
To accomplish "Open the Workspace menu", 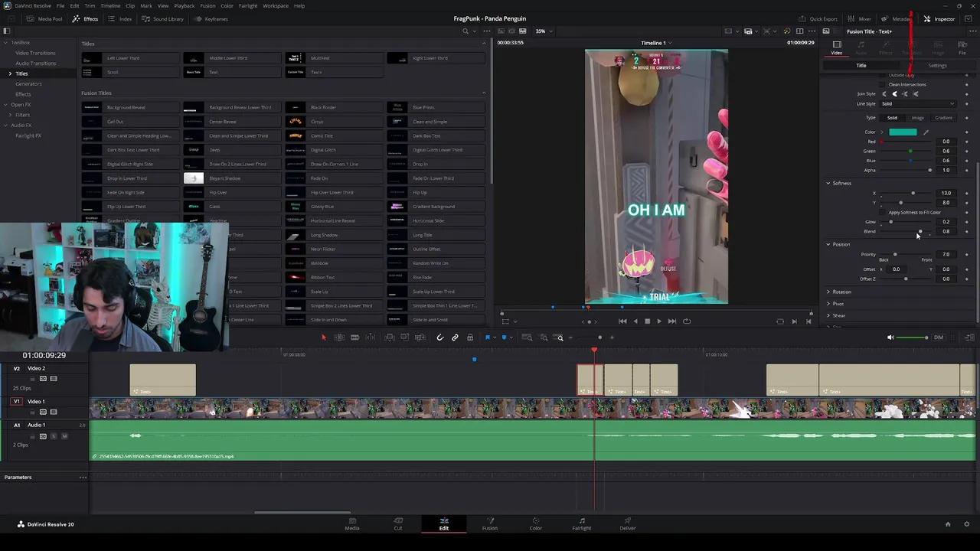I will pyautogui.click(x=276, y=6).
